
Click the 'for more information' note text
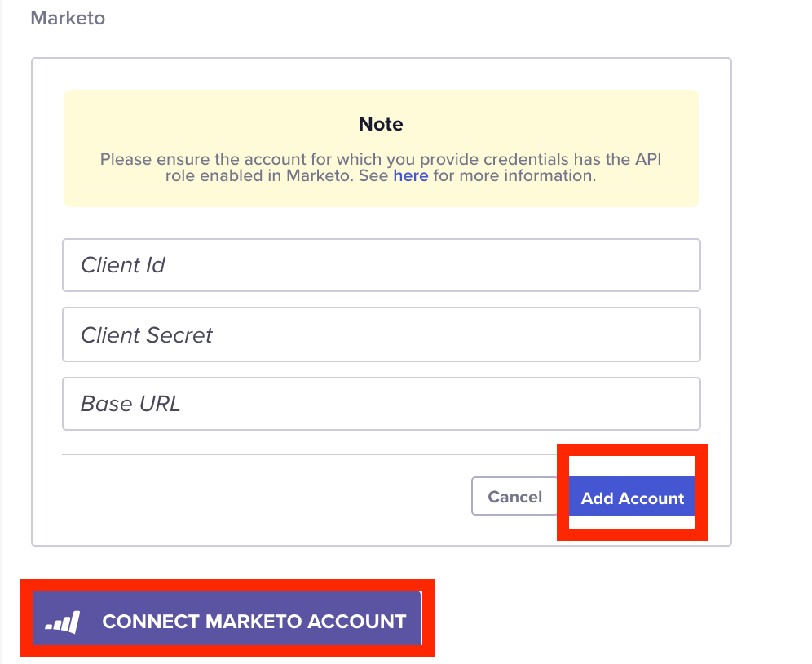pyautogui.click(x=514, y=175)
